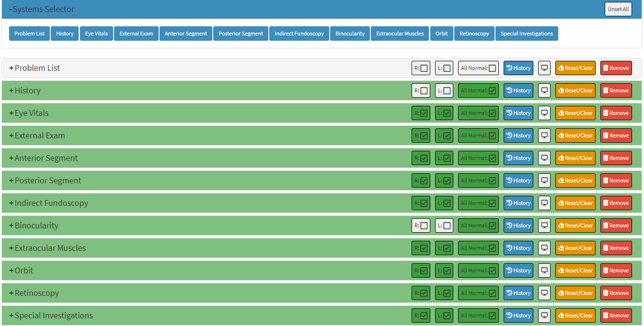Screen dimensions: 644x326
Task: Select Posterior Segment in the Systems Selector
Action: 241,34
